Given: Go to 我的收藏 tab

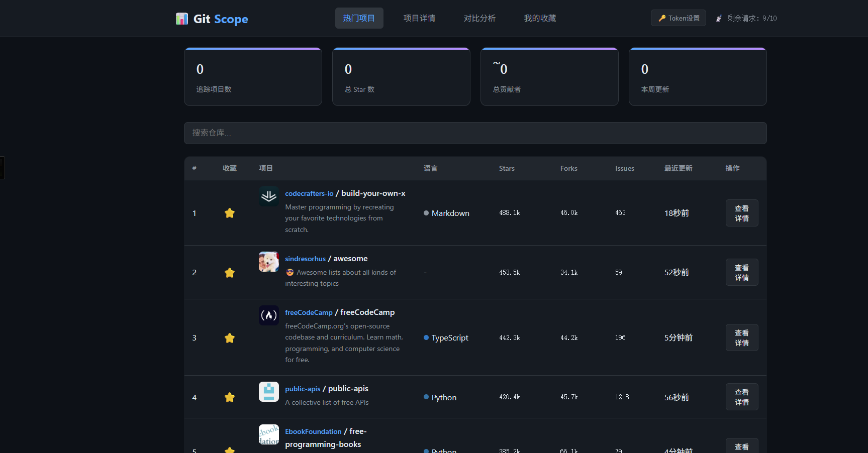Looking at the screenshot, I should click(x=540, y=18).
